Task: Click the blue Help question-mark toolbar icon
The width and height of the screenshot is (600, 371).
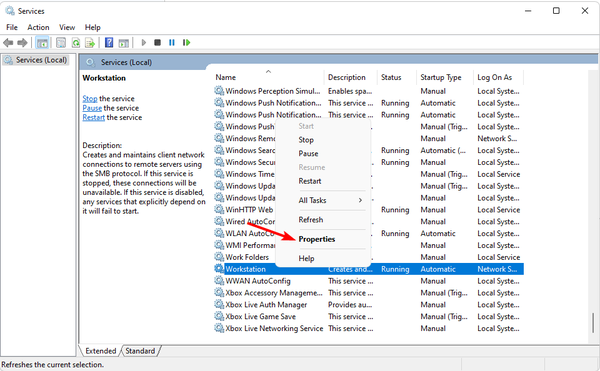Action: click(109, 42)
